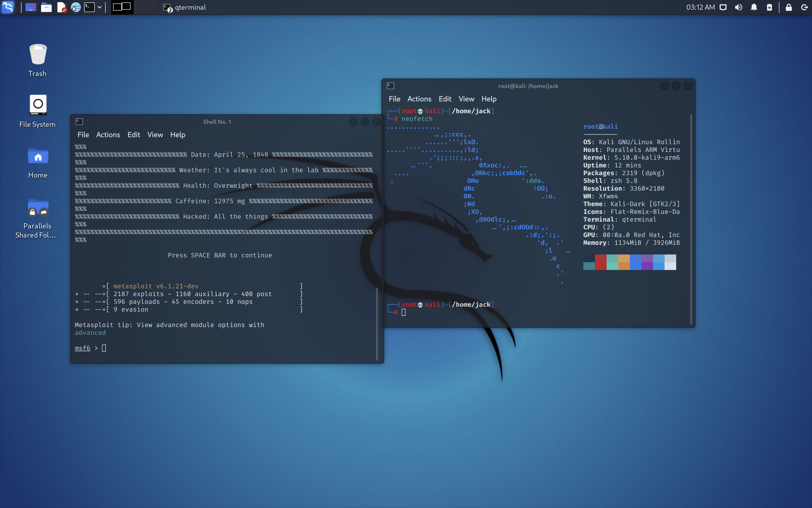This screenshot has height=508, width=812.
Task: Minimize the root@kali terminal window
Action: [664, 86]
